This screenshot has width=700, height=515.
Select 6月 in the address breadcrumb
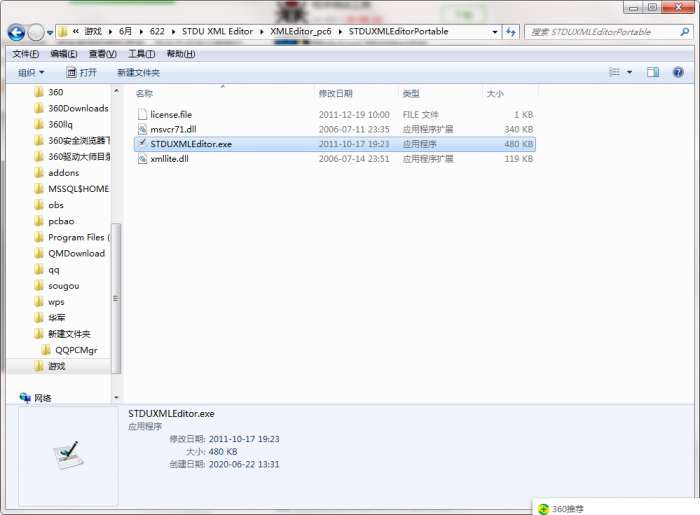click(125, 31)
